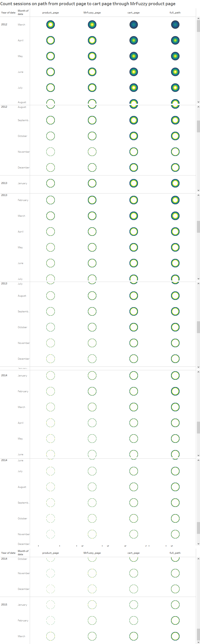Click the November 2012 month label
This screenshot has height=644, width=200.
coord(24,152)
